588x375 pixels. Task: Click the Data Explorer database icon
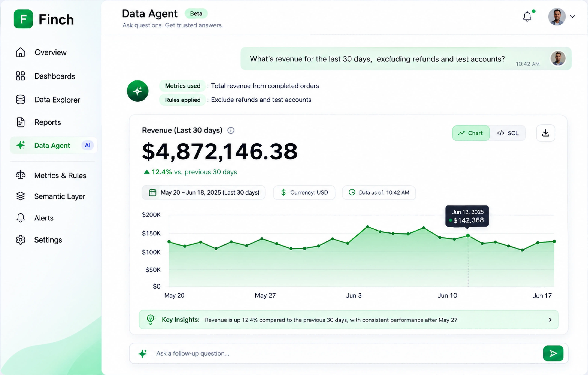21,100
